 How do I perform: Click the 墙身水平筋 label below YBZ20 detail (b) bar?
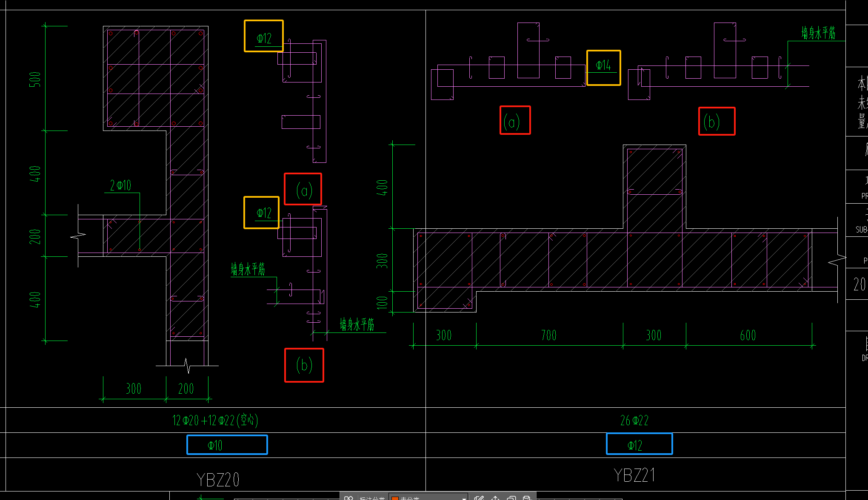(x=357, y=324)
